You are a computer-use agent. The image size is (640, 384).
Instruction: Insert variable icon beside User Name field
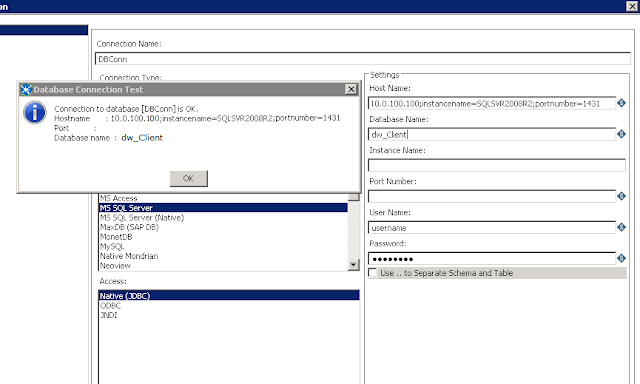coord(621,227)
